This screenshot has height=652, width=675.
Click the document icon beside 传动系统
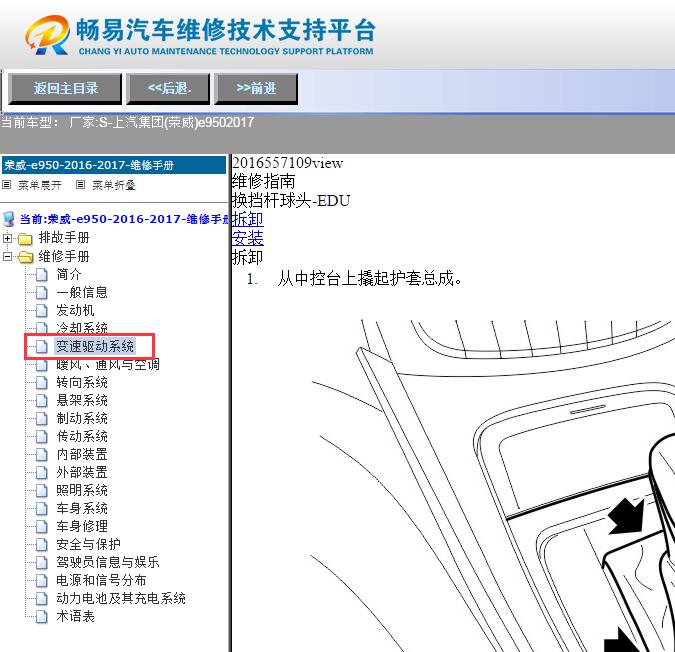[x=42, y=437]
